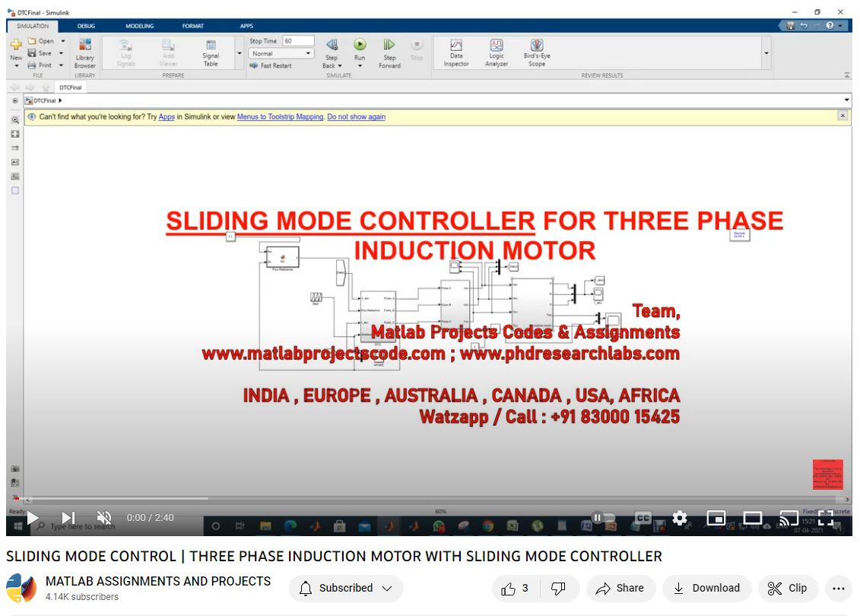Viewport: 860px width, 616px height.
Task: Toggle closed captions on the video
Action: [643, 518]
